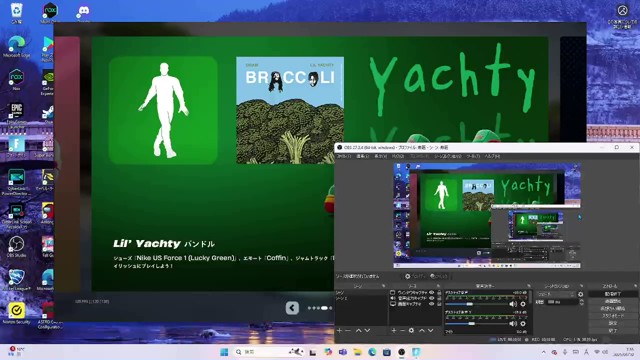Open Discord from the desktop
The image size is (640, 360).
pyautogui.click(x=83, y=12)
